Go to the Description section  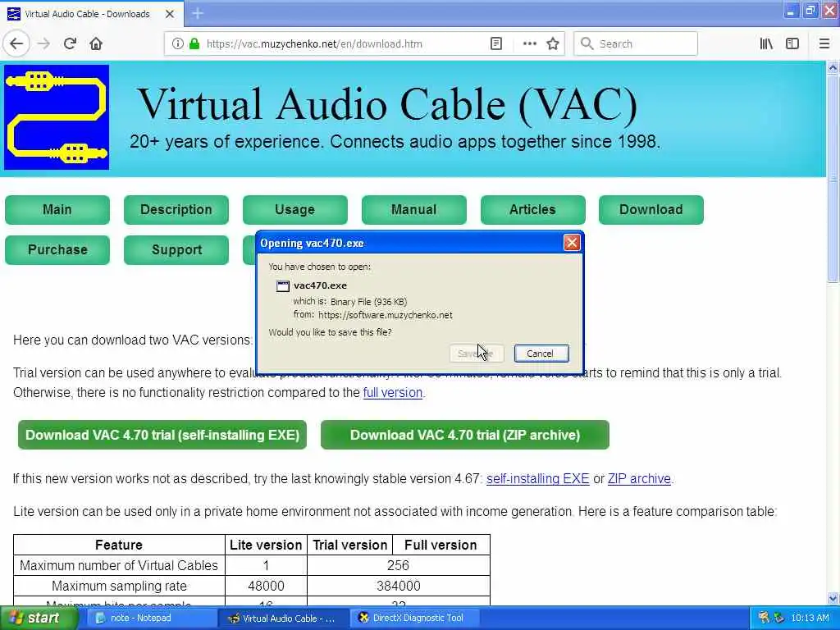(176, 209)
